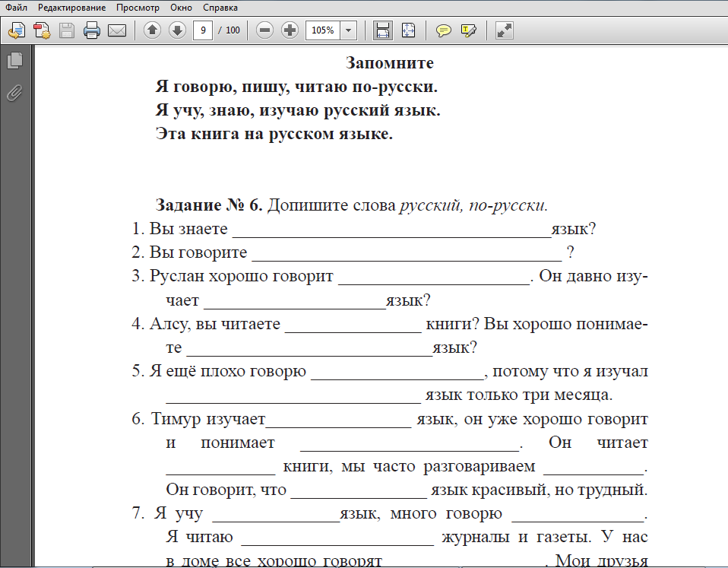Open the Файл menu

16,8
